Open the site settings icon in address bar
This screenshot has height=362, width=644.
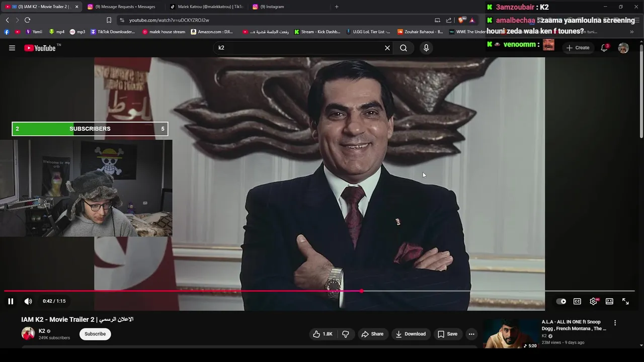(122, 20)
